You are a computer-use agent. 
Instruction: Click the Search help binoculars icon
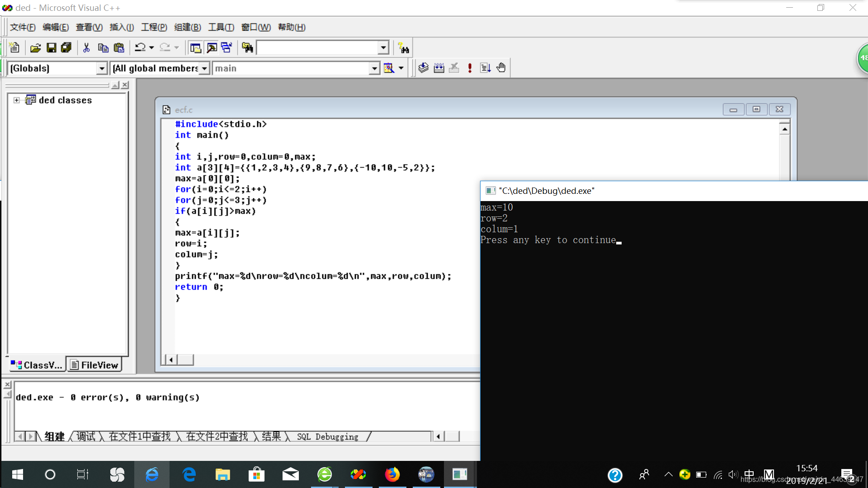[x=403, y=47]
